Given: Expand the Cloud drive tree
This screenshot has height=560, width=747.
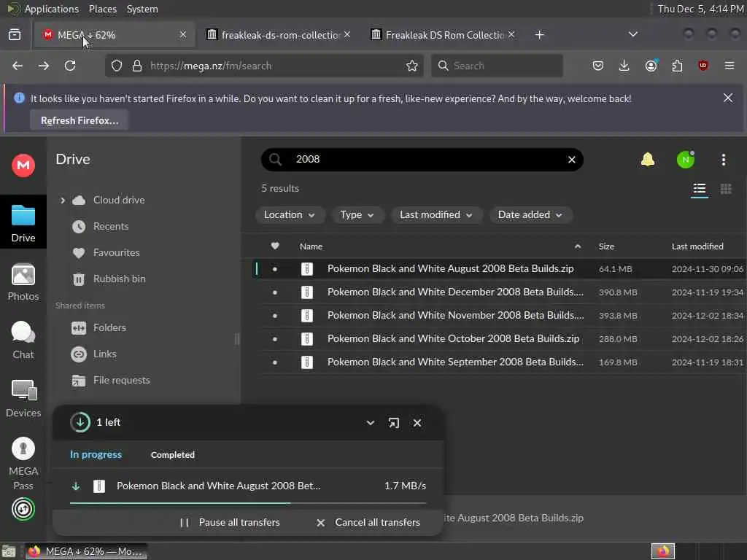Looking at the screenshot, I should point(63,201).
